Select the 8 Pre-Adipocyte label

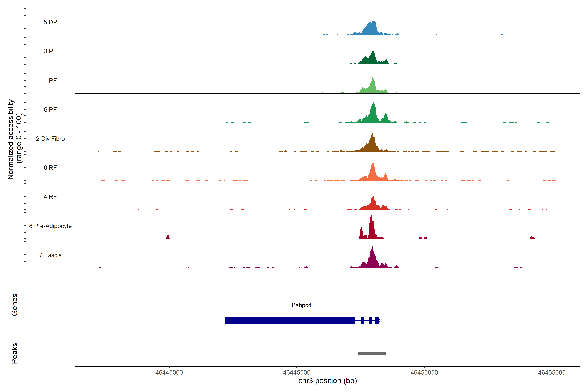(x=50, y=226)
